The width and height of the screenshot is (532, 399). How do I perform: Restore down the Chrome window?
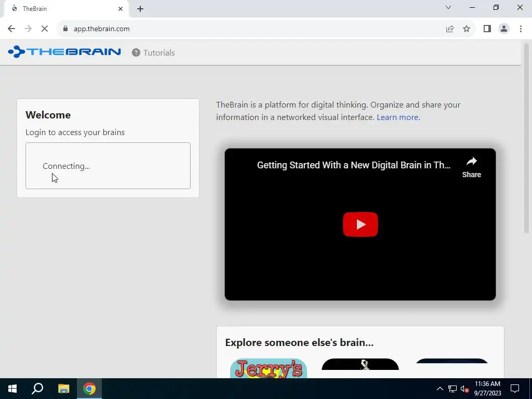tap(496, 7)
